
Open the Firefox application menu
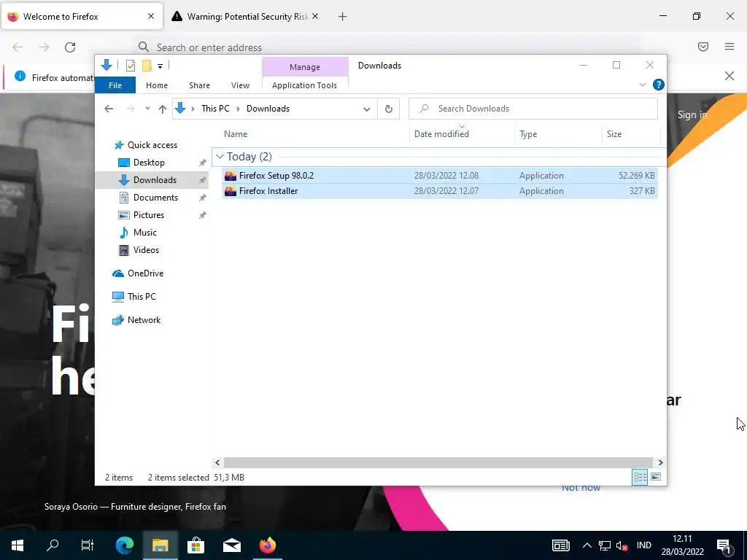pyautogui.click(x=729, y=47)
